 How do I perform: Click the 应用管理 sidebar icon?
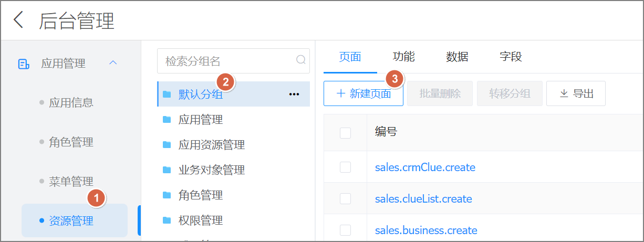coord(24,64)
